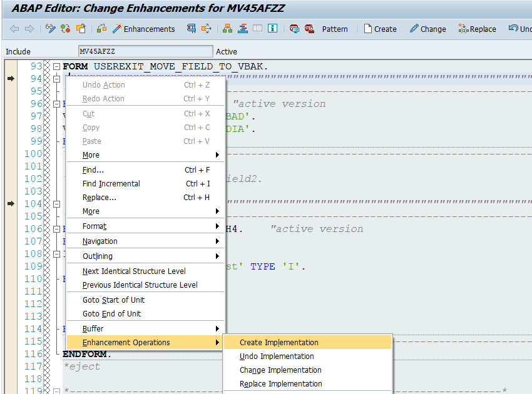
Task: Click the Pattern button
Action: [335, 28]
